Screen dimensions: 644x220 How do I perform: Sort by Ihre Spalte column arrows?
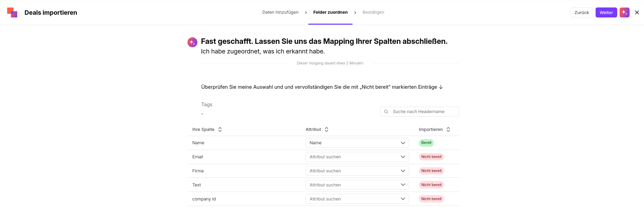(220, 130)
